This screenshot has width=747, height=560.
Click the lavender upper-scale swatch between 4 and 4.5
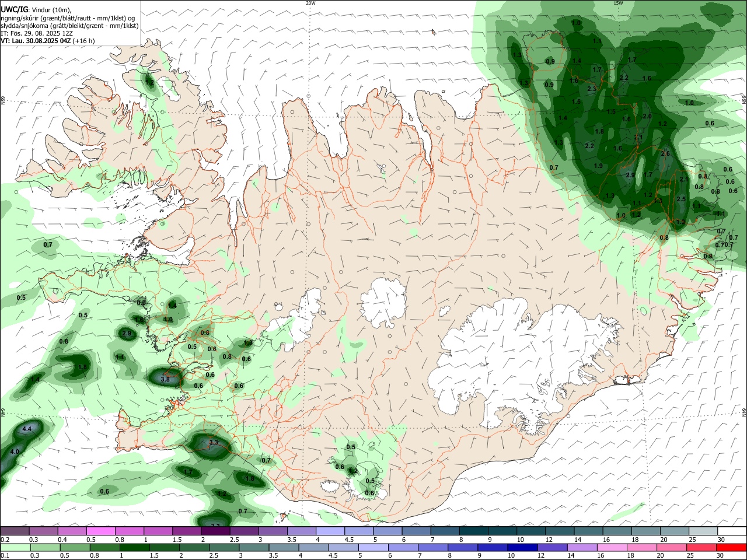click(x=329, y=531)
